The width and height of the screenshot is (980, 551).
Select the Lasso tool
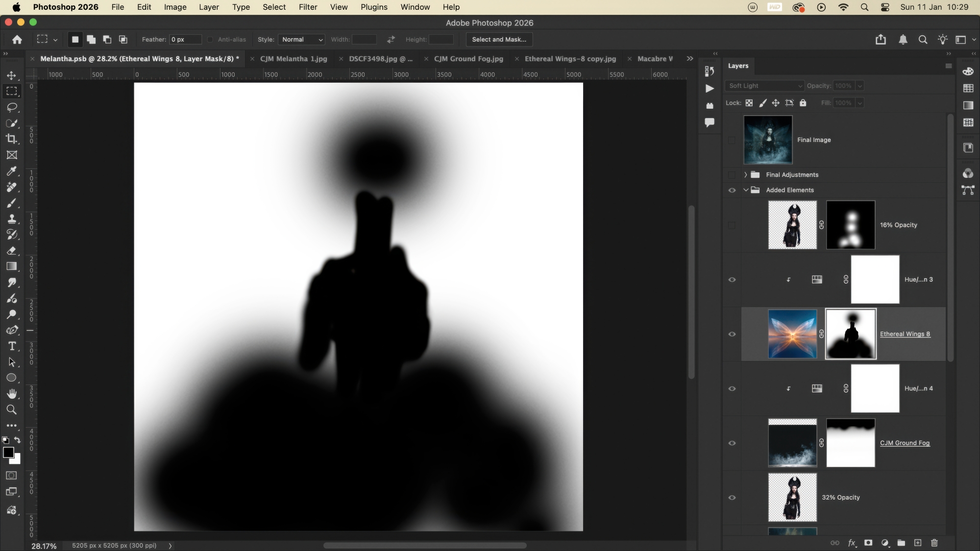tap(12, 107)
